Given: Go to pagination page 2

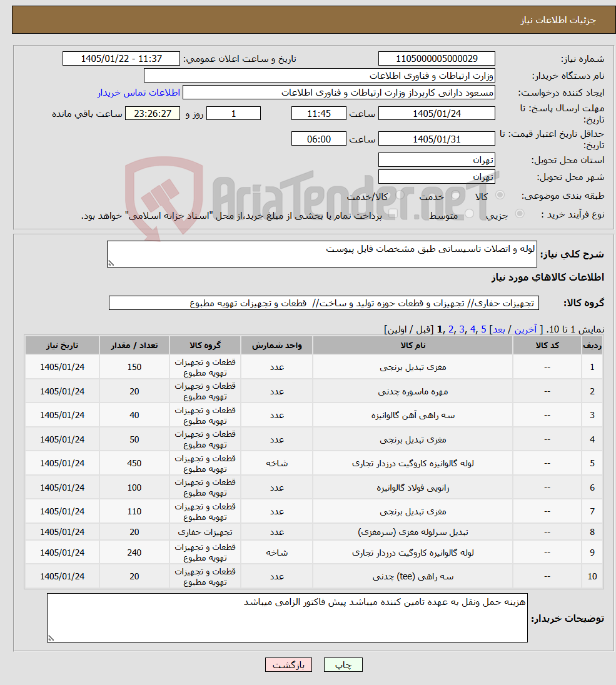Looking at the screenshot, I should (451, 329).
